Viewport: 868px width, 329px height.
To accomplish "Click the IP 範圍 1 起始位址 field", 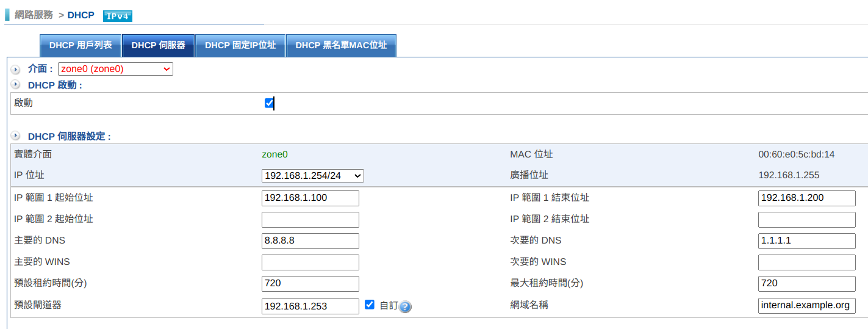I will point(310,198).
